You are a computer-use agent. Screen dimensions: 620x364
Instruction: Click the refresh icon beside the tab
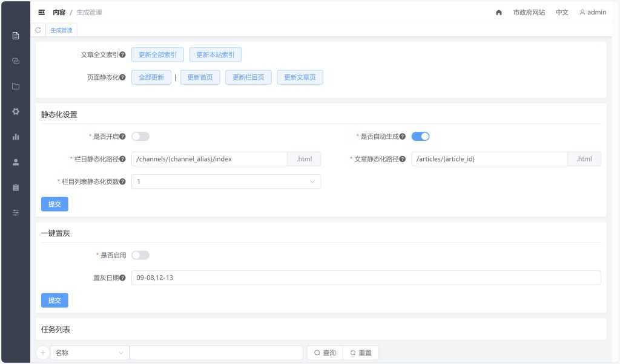pyautogui.click(x=38, y=30)
